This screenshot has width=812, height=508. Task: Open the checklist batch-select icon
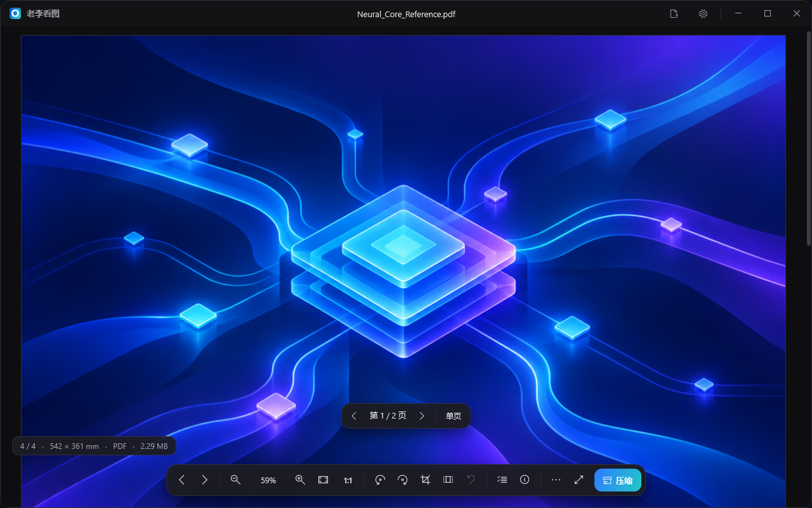point(502,480)
